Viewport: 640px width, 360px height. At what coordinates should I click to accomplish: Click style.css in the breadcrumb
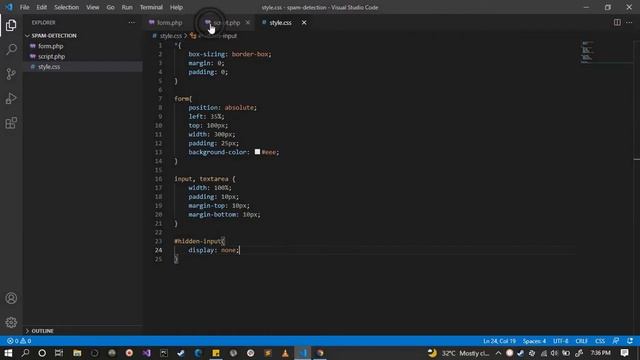tap(171, 36)
